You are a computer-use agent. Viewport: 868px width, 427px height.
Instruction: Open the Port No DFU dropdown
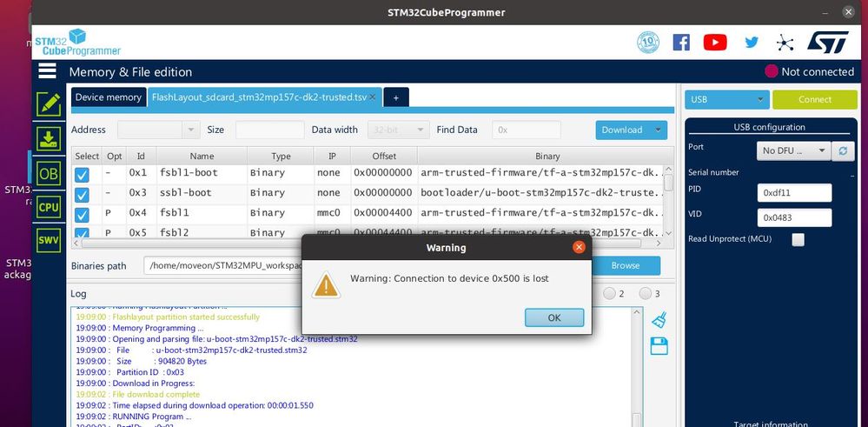793,150
